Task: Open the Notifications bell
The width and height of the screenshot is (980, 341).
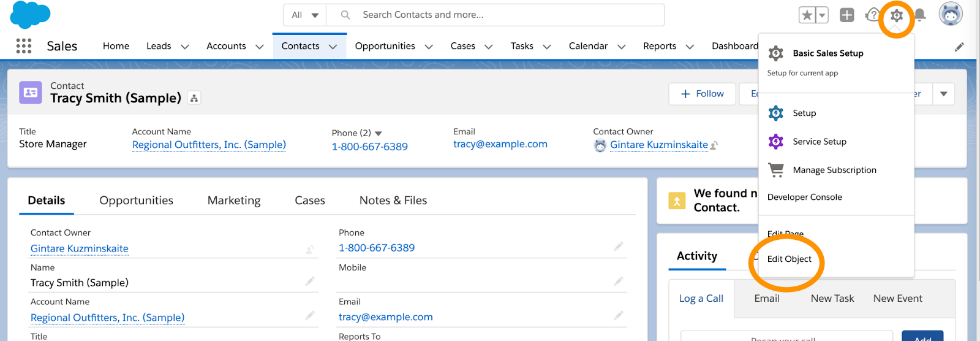Action: coord(920,15)
